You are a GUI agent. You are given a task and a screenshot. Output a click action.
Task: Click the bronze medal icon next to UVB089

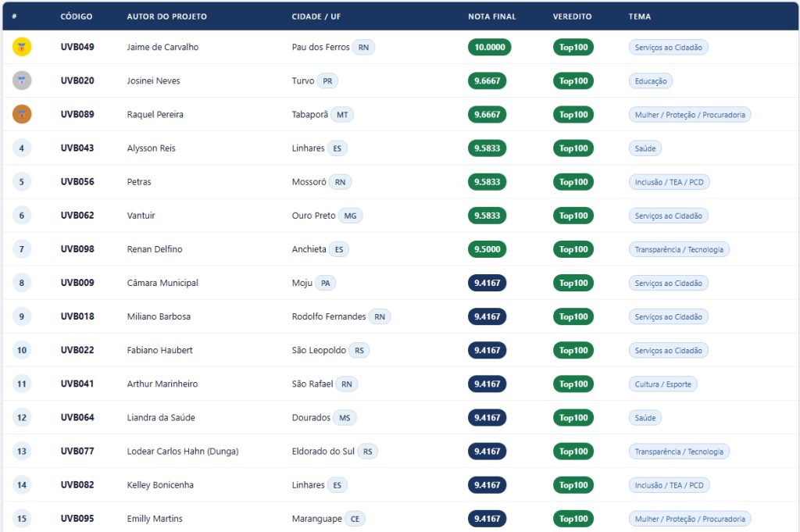[22, 114]
